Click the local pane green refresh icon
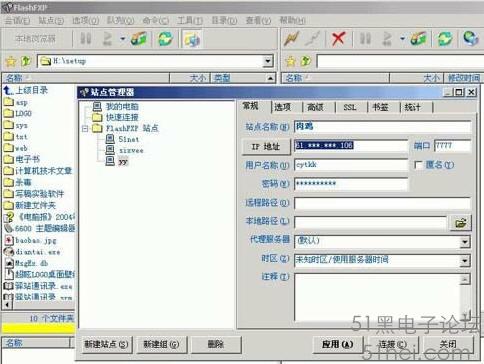Screen dimensions: 484x364 (x=165, y=39)
